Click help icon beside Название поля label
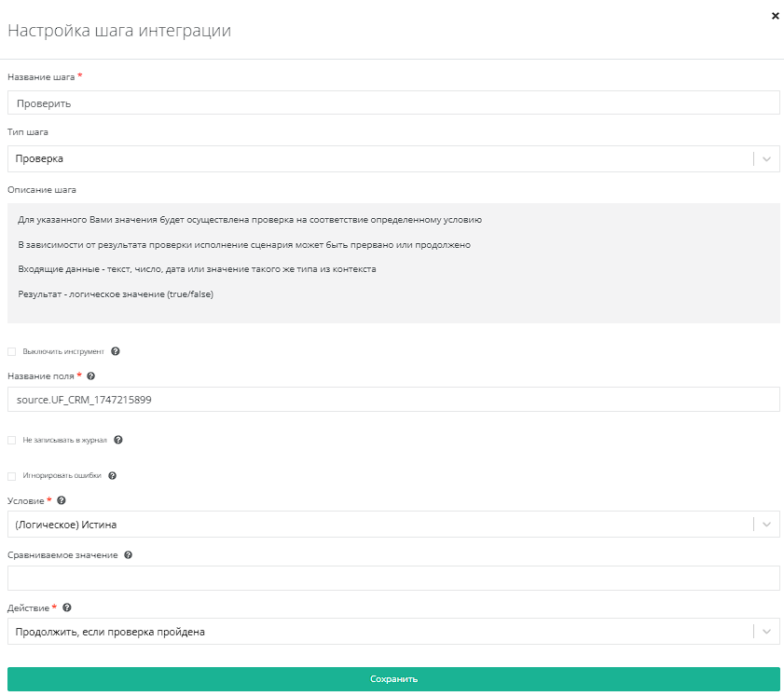Image resolution: width=784 pixels, height=696 pixels. coord(90,376)
